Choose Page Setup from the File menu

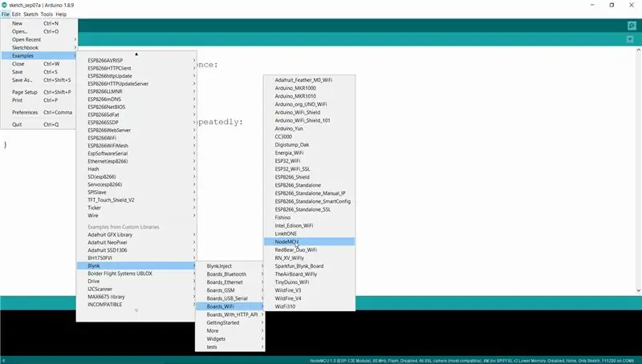pos(39,92)
